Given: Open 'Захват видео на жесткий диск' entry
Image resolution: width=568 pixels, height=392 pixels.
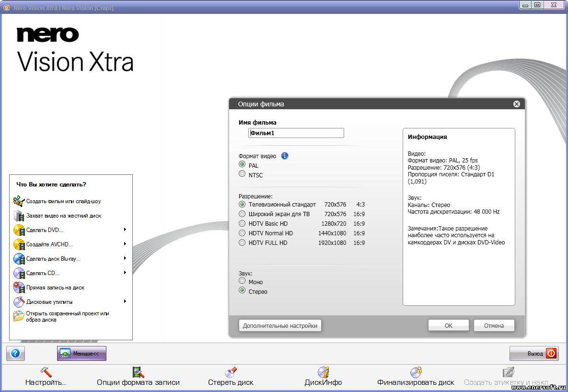Looking at the screenshot, I should [64, 216].
